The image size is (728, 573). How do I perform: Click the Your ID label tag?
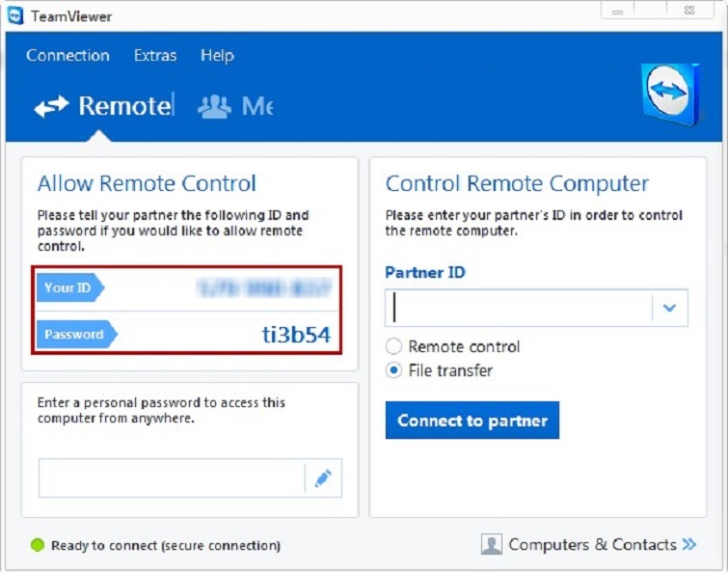(x=69, y=287)
